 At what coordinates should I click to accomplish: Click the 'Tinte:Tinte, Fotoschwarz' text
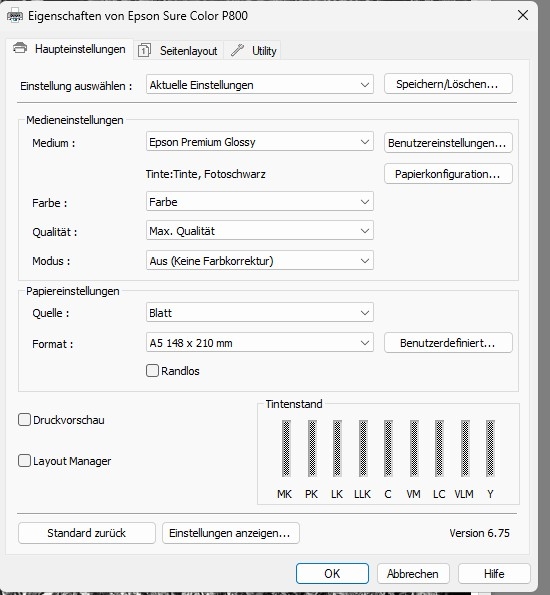point(206,174)
